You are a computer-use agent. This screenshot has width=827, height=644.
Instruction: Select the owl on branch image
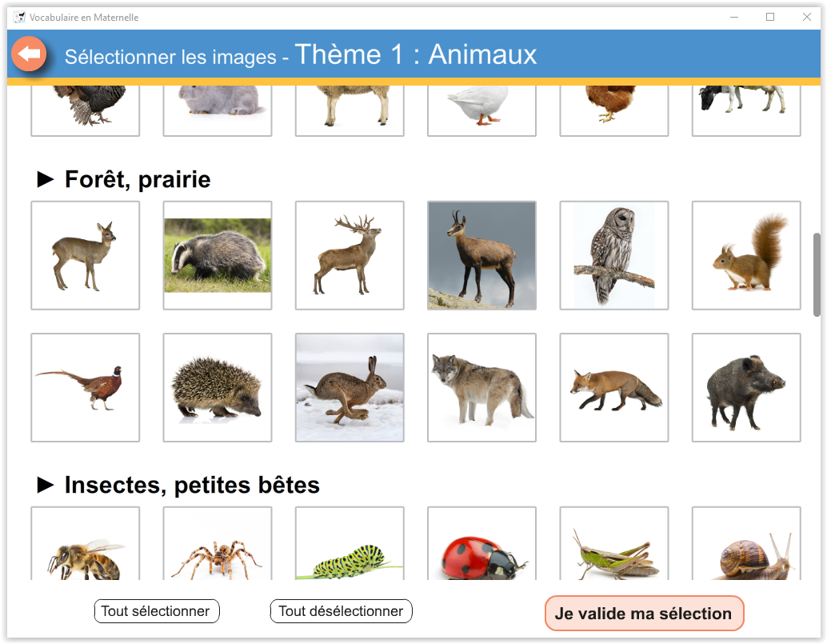613,255
